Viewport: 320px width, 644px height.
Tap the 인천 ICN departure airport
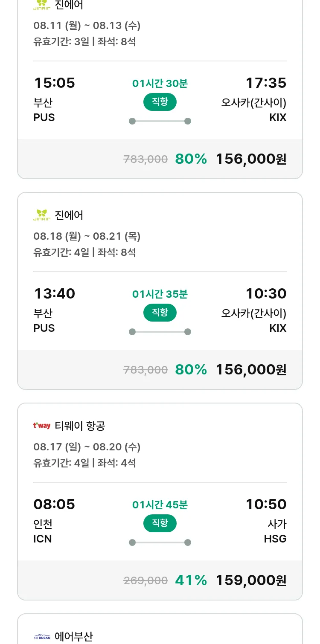click(x=43, y=531)
